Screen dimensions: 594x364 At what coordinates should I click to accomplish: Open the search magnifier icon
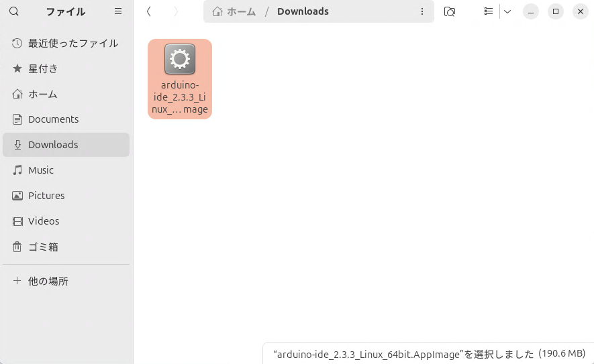[x=14, y=11]
